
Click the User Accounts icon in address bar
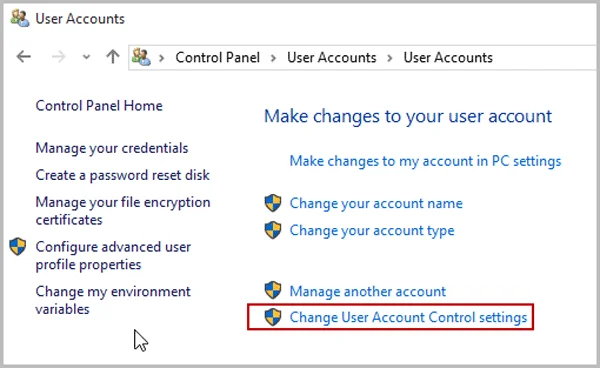point(141,57)
